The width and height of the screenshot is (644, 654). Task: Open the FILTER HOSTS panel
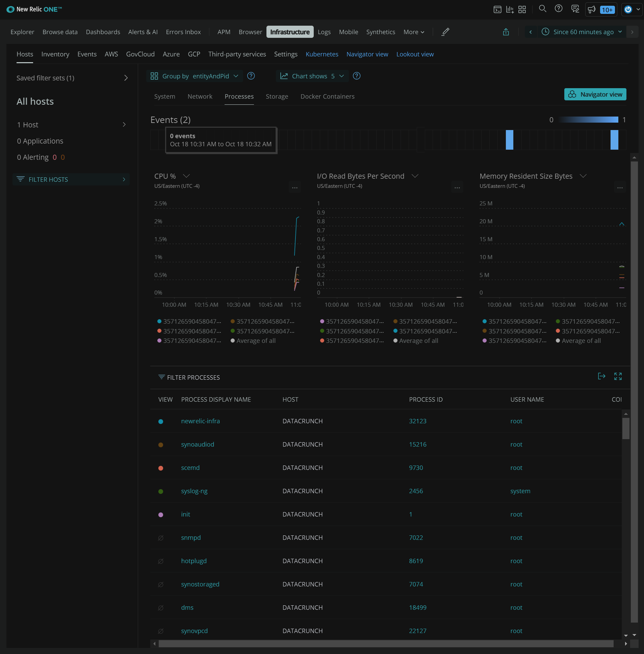71,179
